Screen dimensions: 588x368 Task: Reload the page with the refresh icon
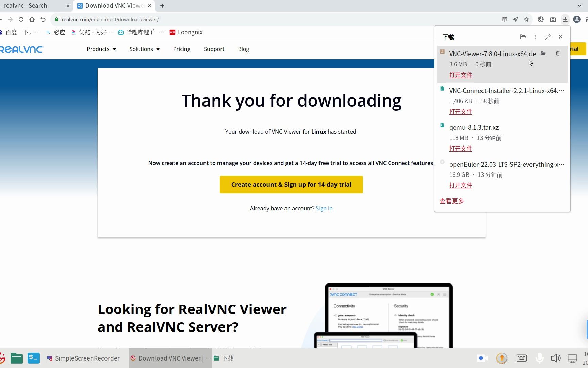coord(21,19)
